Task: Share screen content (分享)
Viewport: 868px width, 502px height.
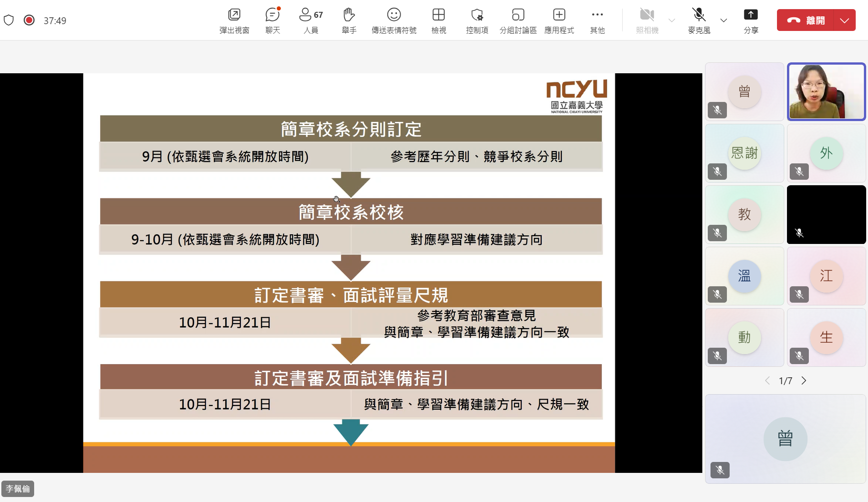Action: pos(751,20)
